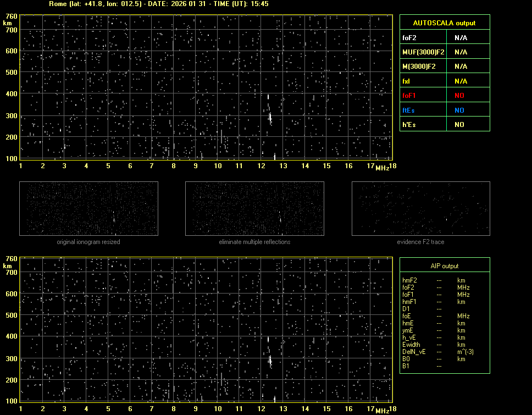Click the km axis label on bottom ionogram
The width and height of the screenshot is (532, 415).
[8, 265]
